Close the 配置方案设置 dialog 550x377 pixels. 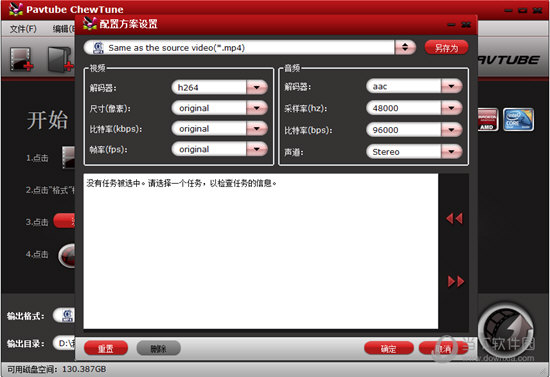[466, 25]
